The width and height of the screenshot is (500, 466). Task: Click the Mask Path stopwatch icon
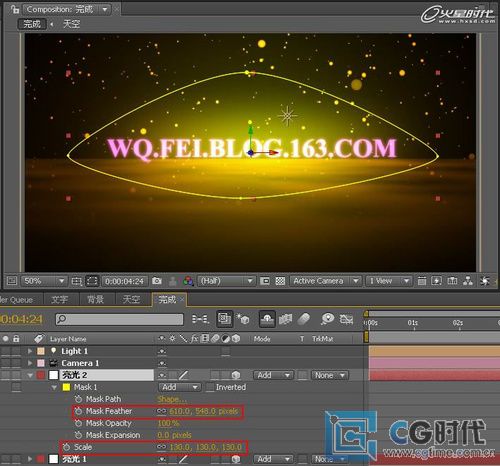[78, 399]
